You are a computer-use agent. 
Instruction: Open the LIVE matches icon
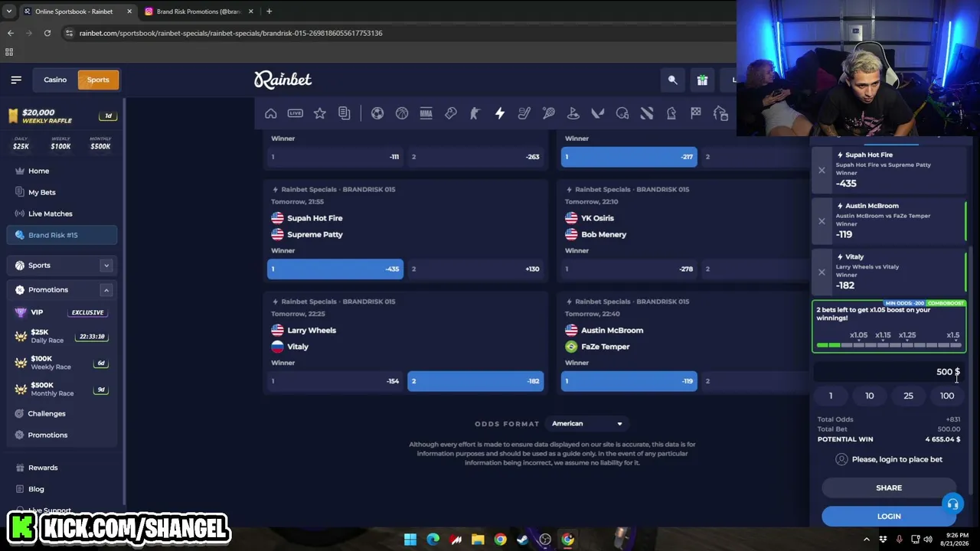296,113
